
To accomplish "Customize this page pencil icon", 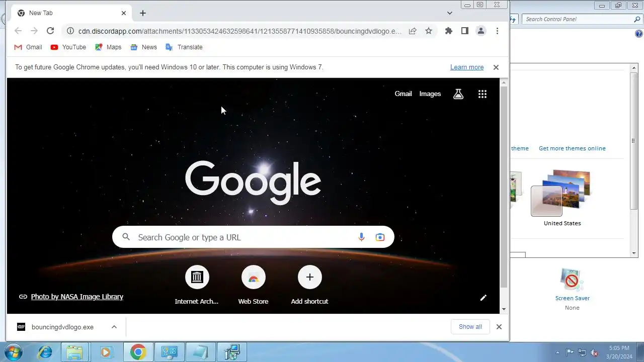I will [484, 298].
